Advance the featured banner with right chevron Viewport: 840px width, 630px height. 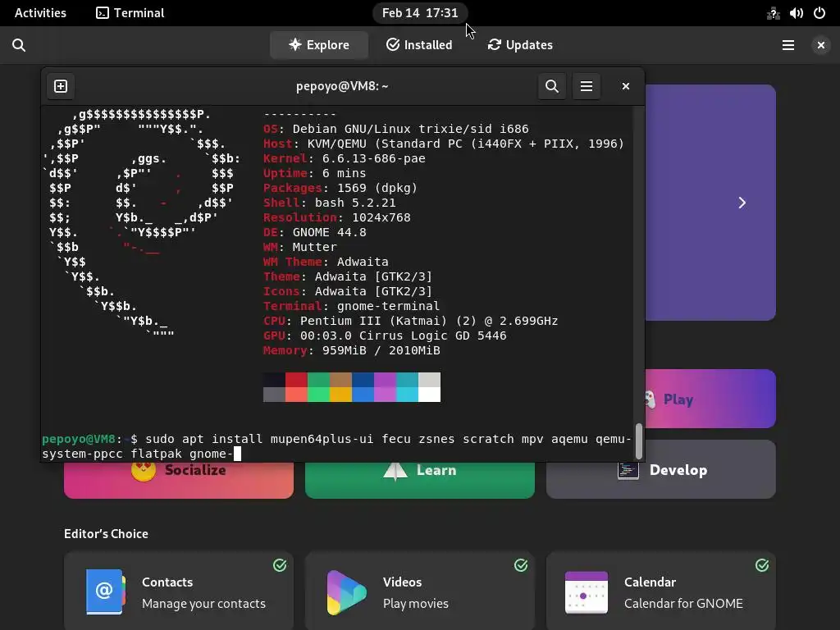pos(742,203)
